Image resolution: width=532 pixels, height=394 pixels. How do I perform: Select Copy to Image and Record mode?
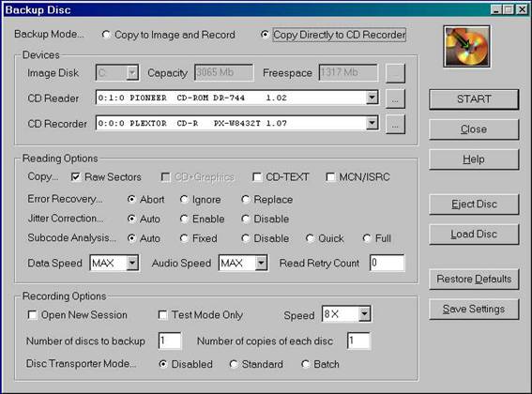pos(106,35)
